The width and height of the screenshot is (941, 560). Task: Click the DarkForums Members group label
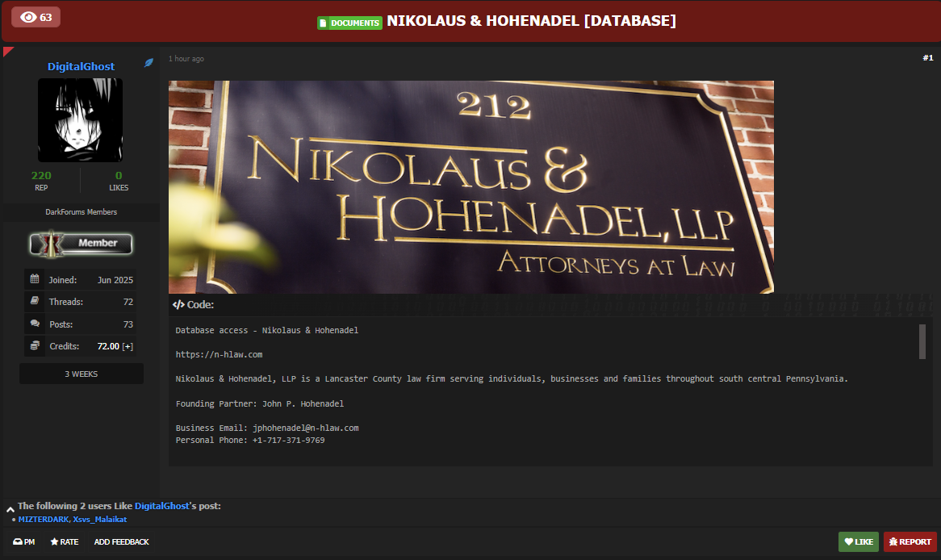point(81,212)
